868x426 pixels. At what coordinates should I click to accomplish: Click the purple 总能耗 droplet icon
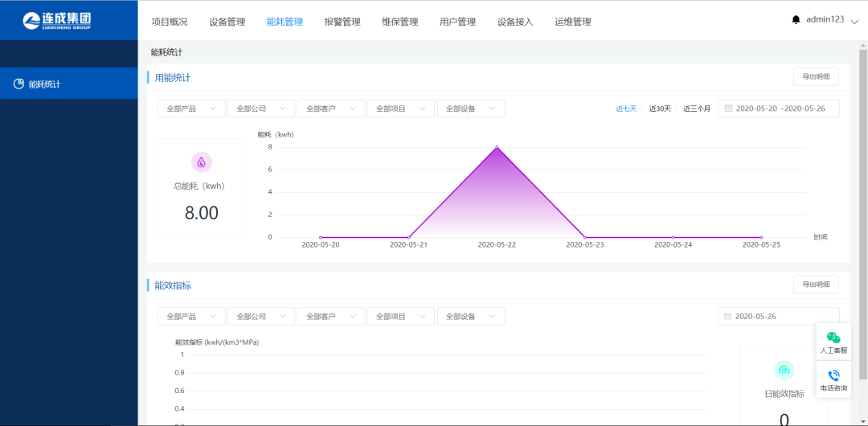[201, 162]
